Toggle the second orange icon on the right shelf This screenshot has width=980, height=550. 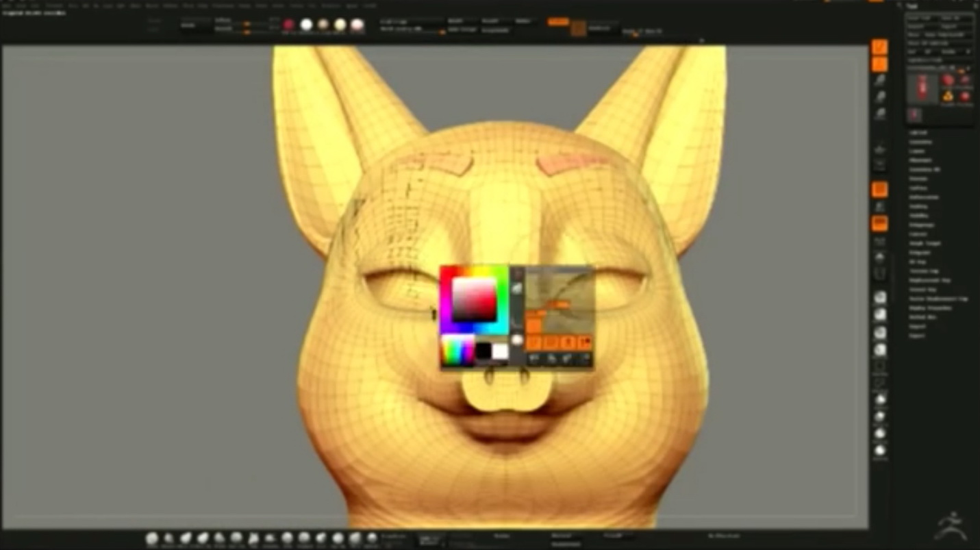(879, 64)
